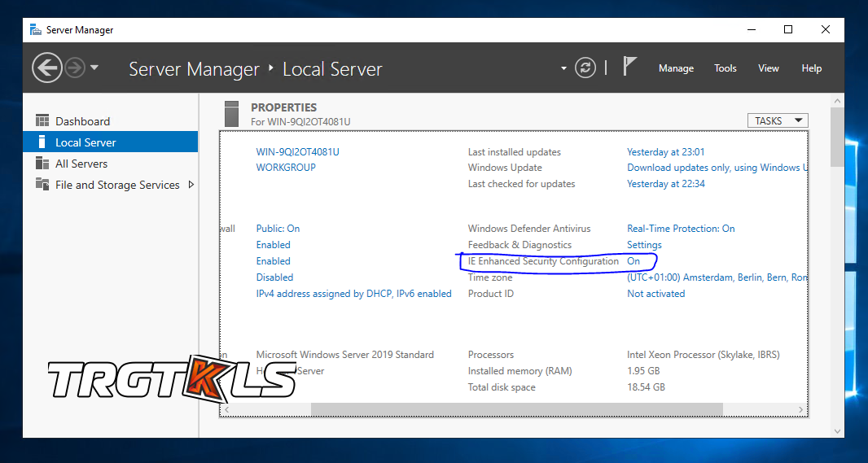Open navigation history dropdown arrow
This screenshot has height=463, width=868.
tap(94, 68)
